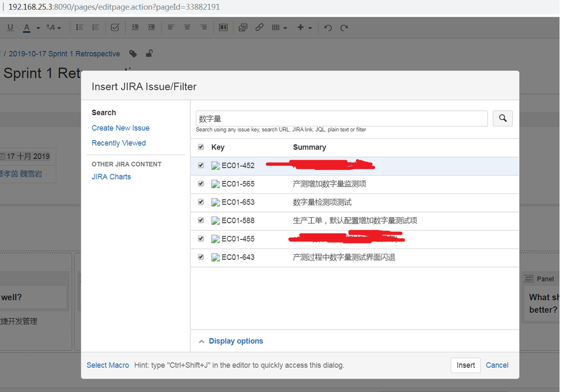Click the Summary column header
The image size is (562, 392).
click(x=309, y=147)
